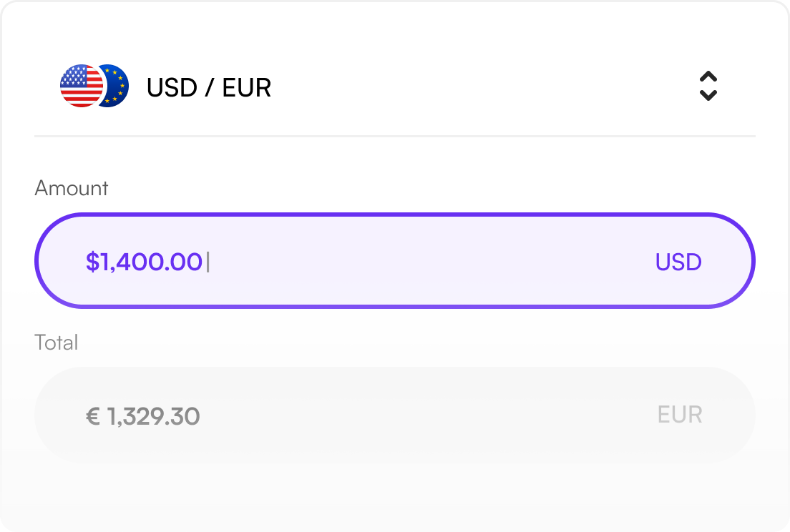Click empty space inside the purple Amount box

429,262
